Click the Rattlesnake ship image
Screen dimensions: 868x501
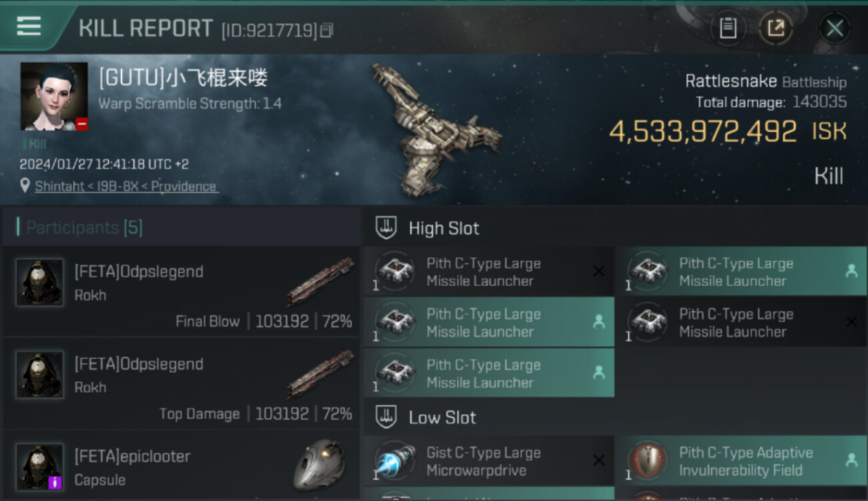click(436, 129)
